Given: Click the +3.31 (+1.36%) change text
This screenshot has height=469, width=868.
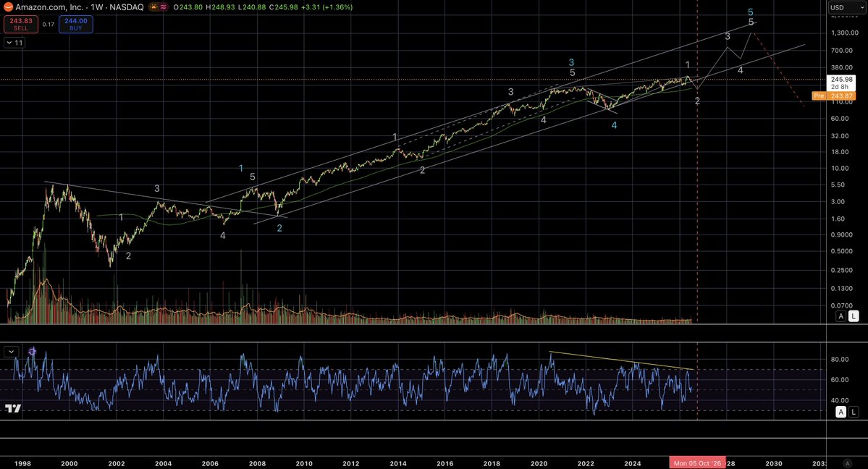Looking at the screenshot, I should 326,7.
